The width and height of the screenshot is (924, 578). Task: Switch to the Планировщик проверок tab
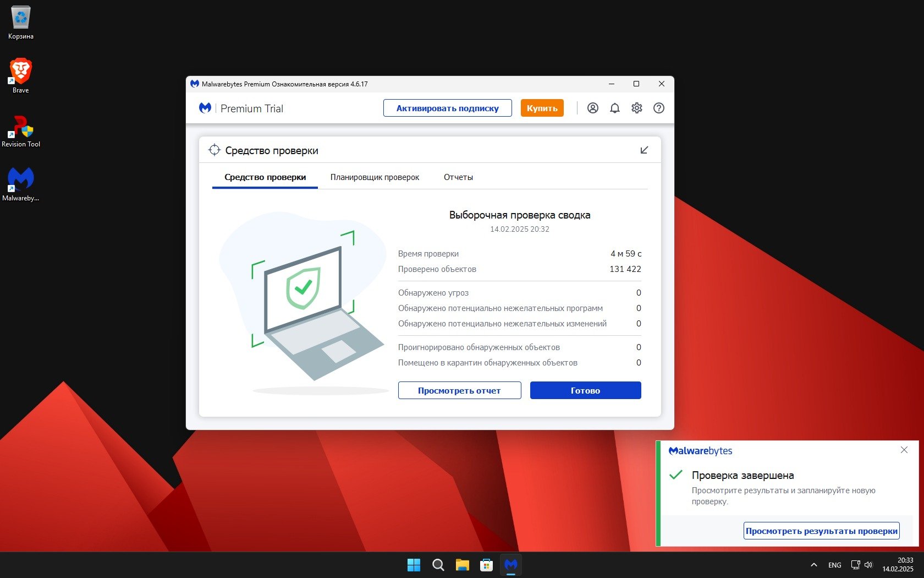click(x=375, y=177)
